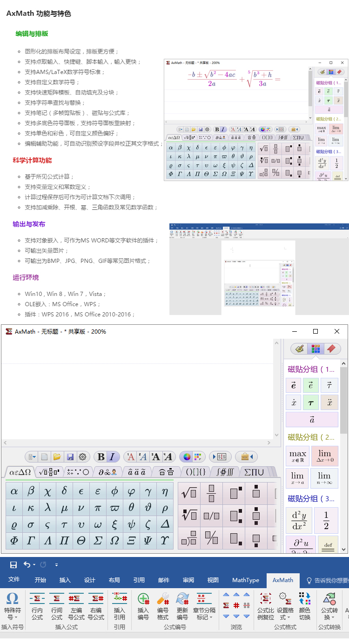Click the new document icon in AxMath toolbar
The height and width of the screenshot is (644, 349).
45,456
